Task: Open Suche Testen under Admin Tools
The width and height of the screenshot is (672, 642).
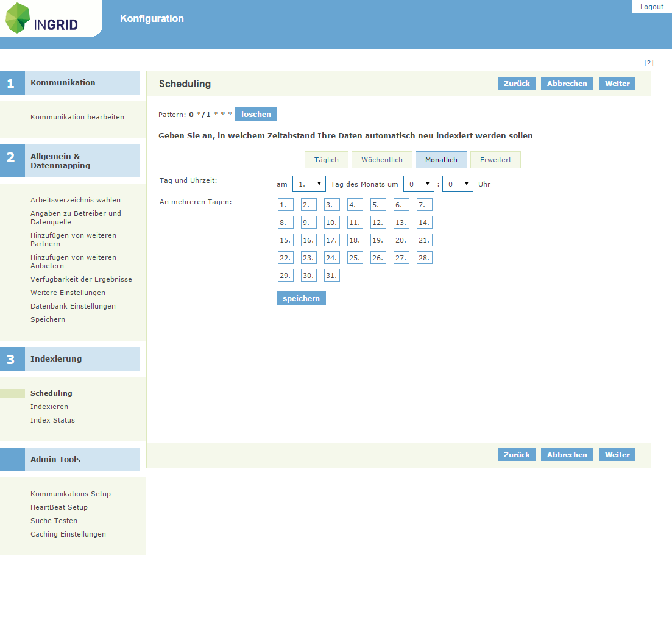Action: [x=53, y=520]
